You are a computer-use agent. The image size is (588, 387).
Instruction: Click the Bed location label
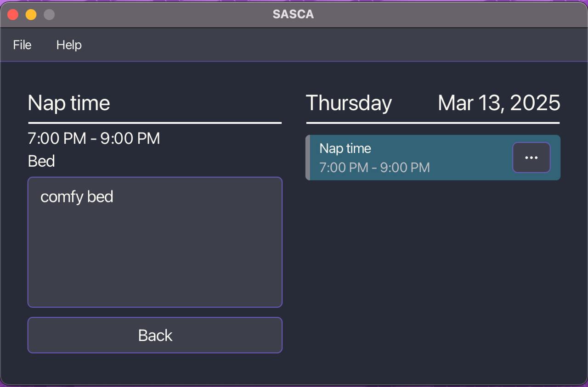click(x=41, y=161)
